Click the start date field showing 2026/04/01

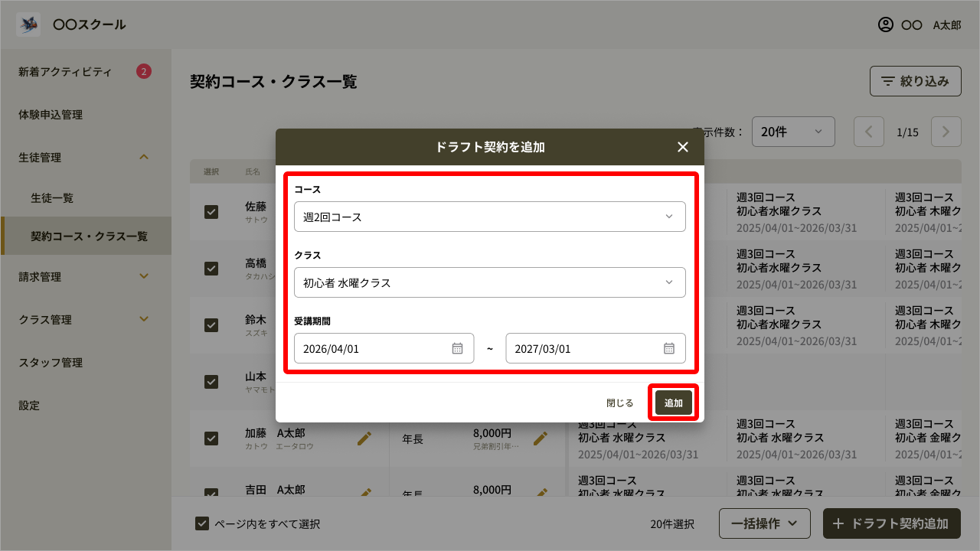(367, 348)
